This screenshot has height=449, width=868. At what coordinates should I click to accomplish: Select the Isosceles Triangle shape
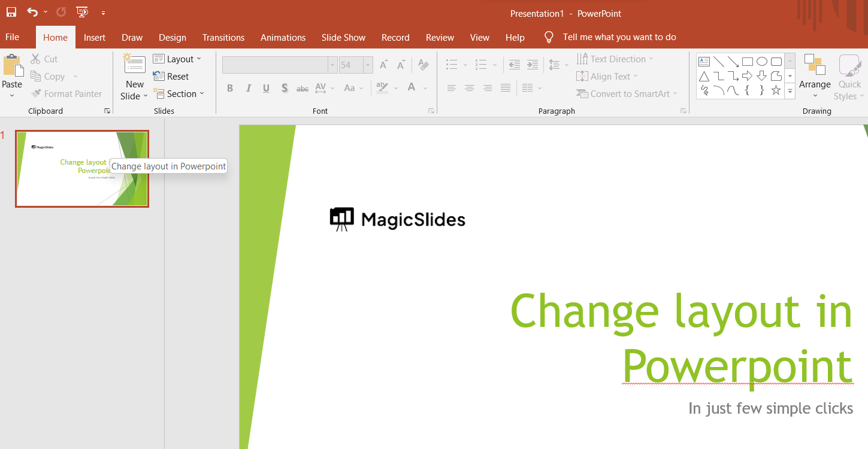click(704, 76)
